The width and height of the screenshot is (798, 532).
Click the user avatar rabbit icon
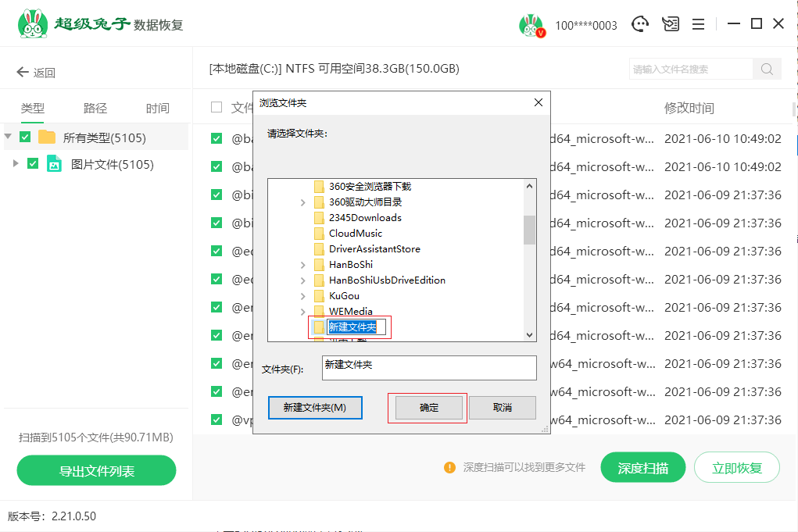click(531, 25)
